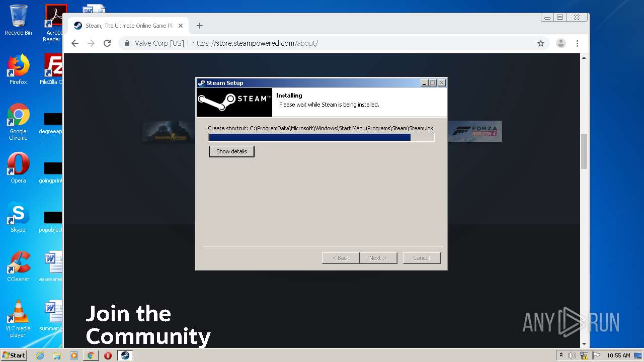644x362 pixels.
Task: Open the Google Chrome desktop shortcut
Action: [x=18, y=122]
